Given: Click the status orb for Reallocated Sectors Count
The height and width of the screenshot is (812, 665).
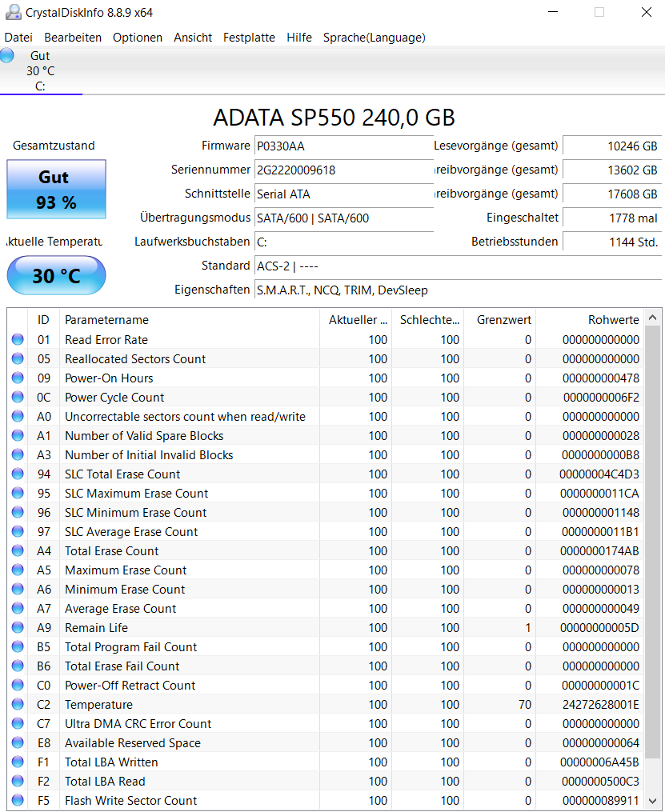Looking at the screenshot, I should pos(18,358).
